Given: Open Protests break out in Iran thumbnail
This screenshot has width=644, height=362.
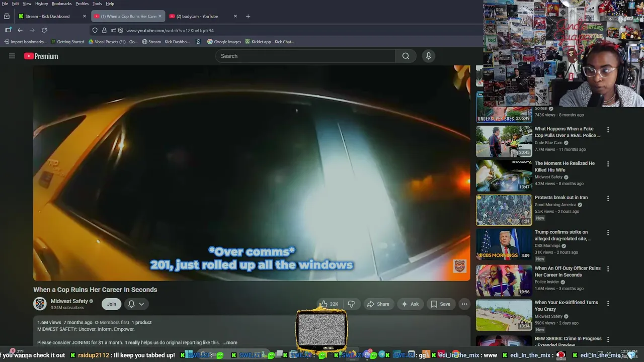Looking at the screenshot, I should [504, 210].
